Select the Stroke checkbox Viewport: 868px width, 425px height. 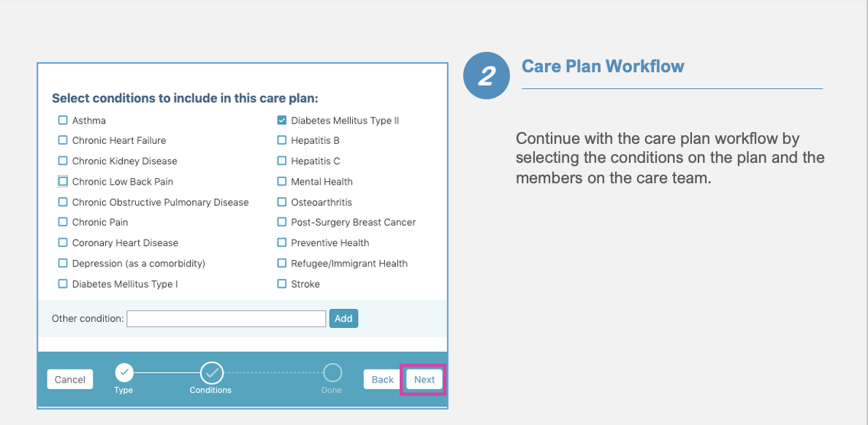282,284
